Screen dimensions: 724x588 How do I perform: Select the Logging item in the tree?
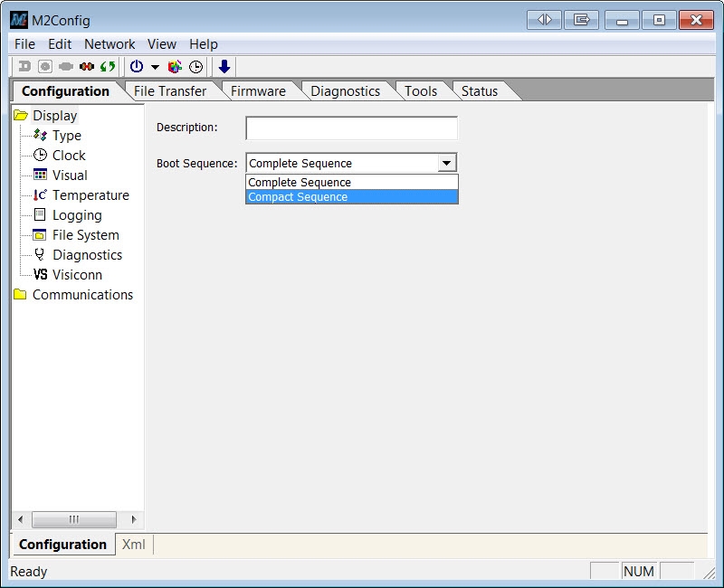click(x=77, y=215)
